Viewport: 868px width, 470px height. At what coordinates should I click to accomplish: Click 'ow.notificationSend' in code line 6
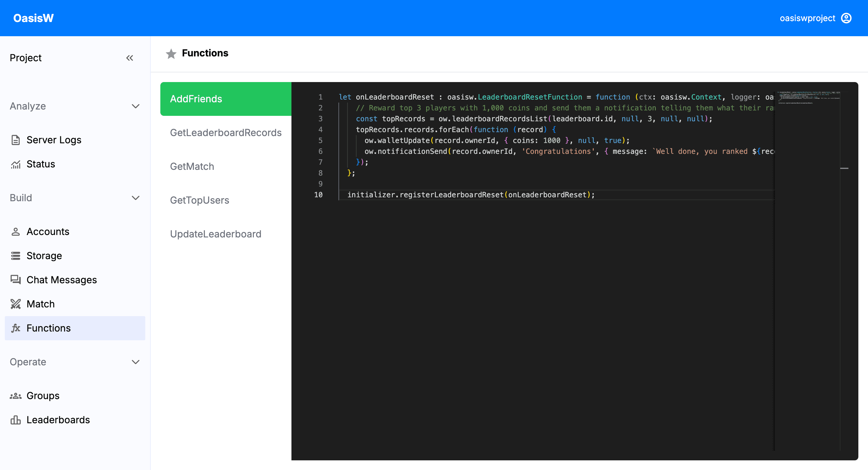tap(406, 151)
